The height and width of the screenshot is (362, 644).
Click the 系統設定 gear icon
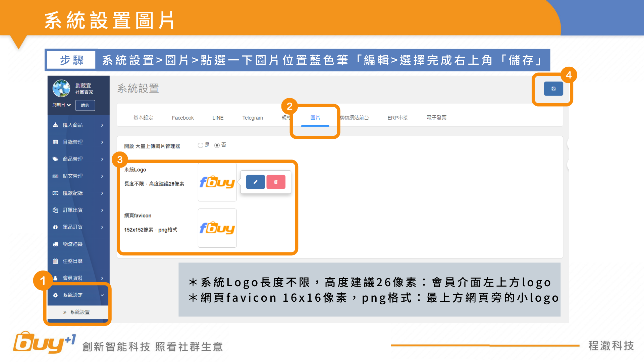point(55,295)
